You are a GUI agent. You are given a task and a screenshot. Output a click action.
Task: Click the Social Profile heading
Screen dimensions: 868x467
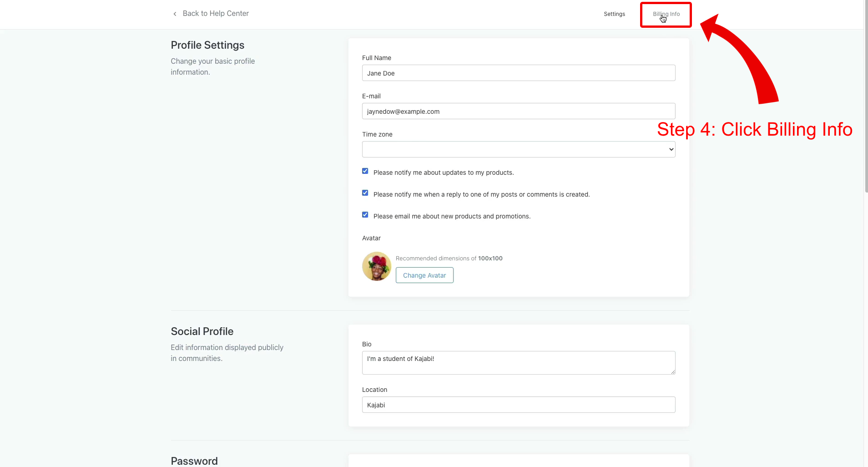[202, 331]
